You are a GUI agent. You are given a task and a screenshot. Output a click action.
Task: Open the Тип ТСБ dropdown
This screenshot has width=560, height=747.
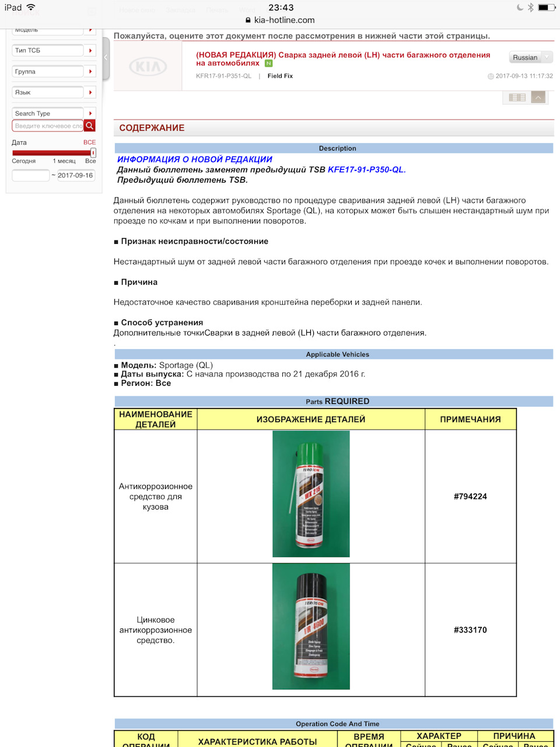(55, 51)
